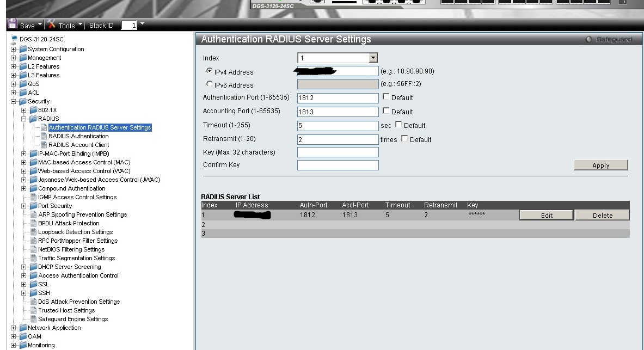Expand the 802.1X tree node
Screen dimensions: 644x350
[x=24, y=110]
